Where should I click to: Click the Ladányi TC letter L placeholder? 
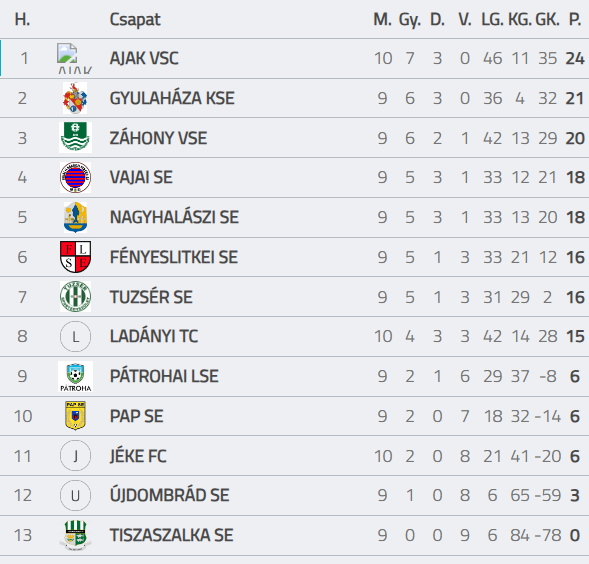point(75,337)
